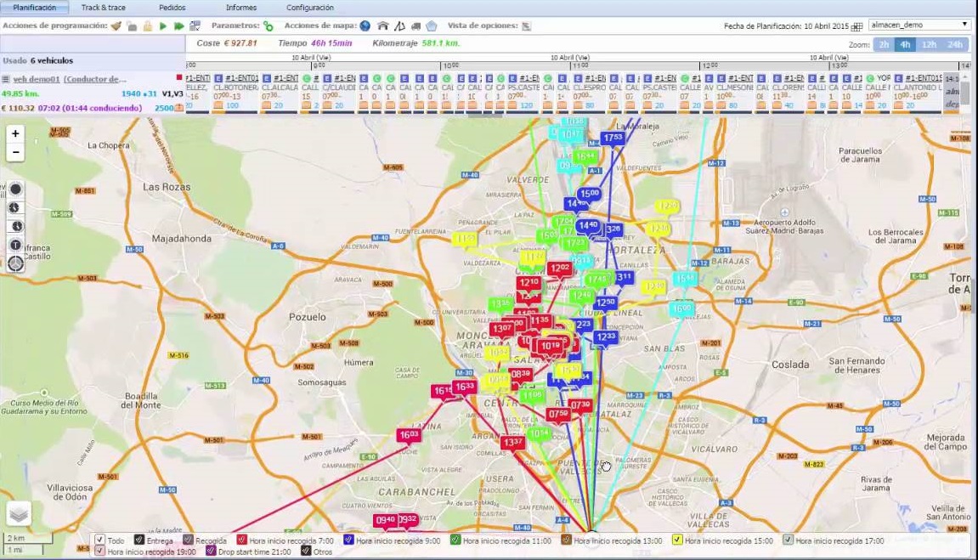
Task: Switch to the Track & trace tab
Action: pyautogui.click(x=103, y=8)
